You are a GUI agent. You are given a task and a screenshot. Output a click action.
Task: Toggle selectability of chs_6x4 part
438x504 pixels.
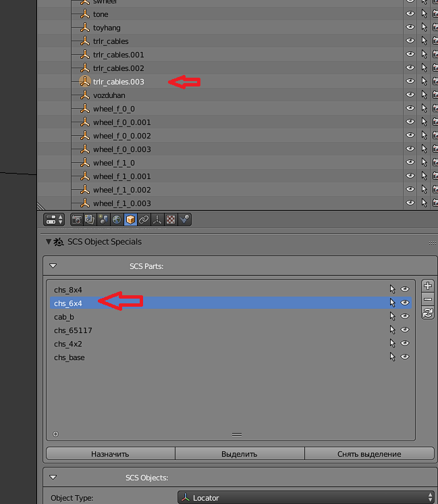392,303
